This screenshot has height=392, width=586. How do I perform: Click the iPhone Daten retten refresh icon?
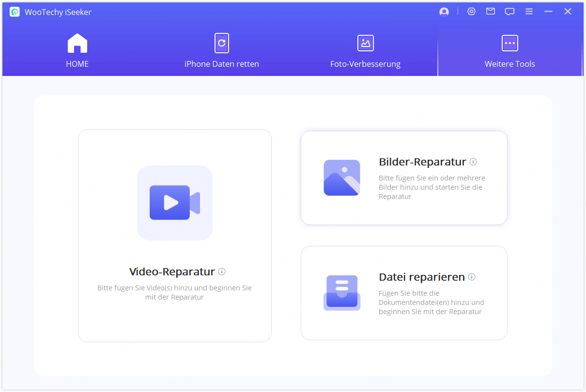pyautogui.click(x=221, y=43)
